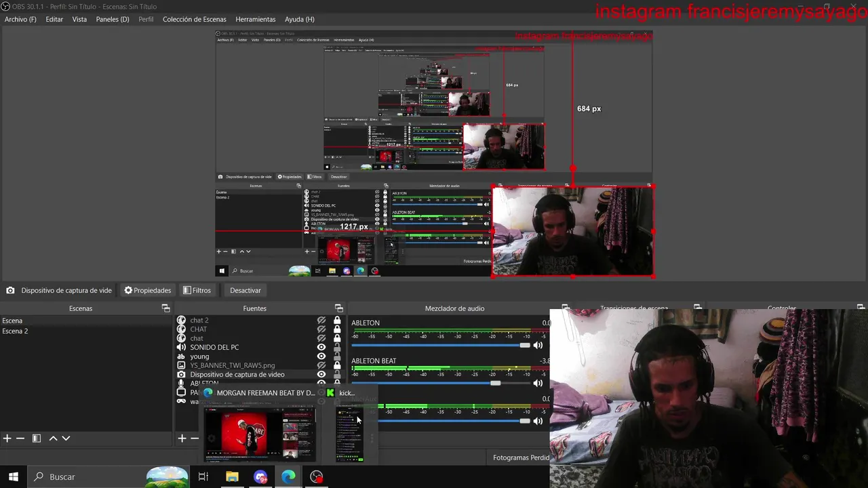868x488 pixels.
Task: Show the hidden chat 2 source
Action: coord(321,320)
